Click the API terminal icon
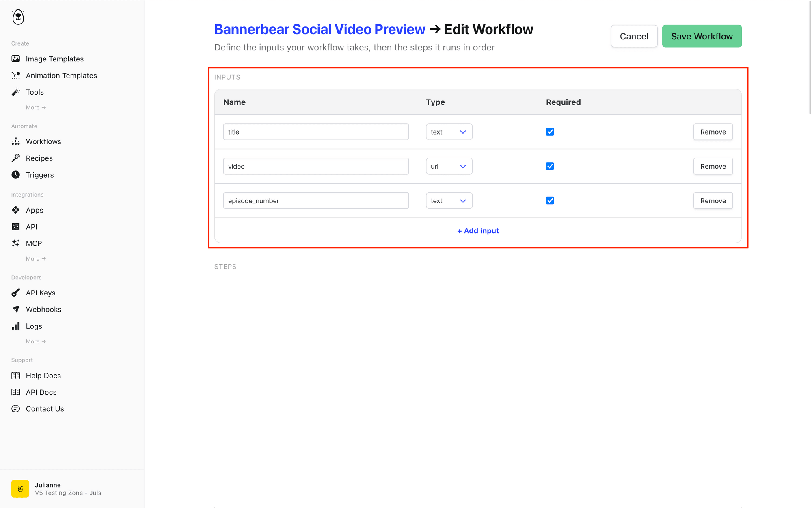Viewport: 812px width, 508px height. pos(16,227)
